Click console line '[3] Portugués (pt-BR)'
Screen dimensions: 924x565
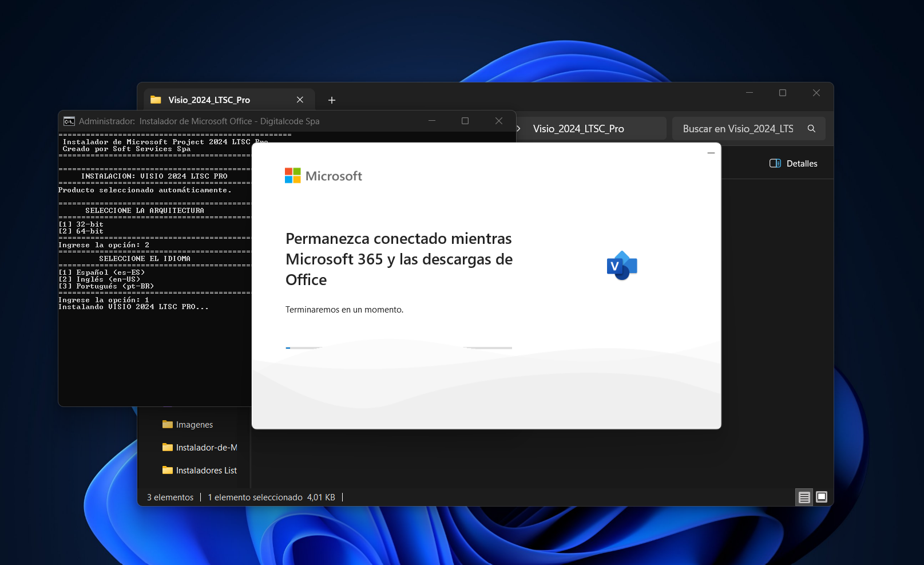pyautogui.click(x=106, y=286)
